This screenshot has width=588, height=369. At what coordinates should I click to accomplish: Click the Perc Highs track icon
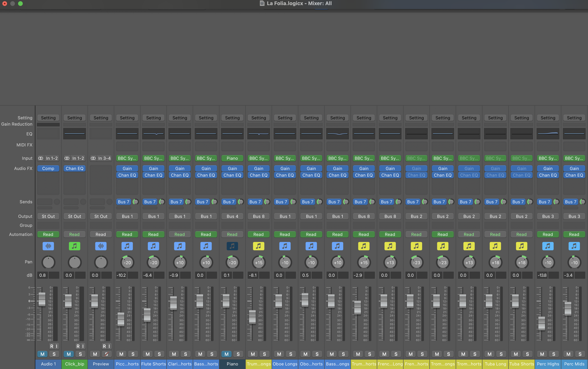(548, 246)
